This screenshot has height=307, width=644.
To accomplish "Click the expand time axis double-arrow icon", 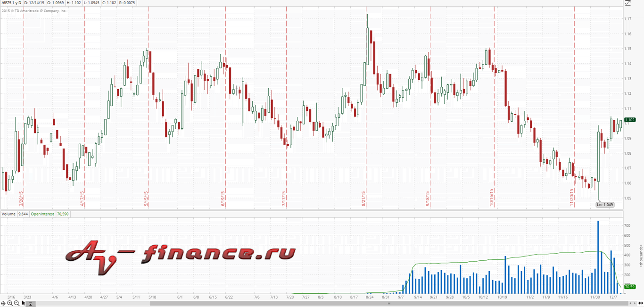I will 640,303.
